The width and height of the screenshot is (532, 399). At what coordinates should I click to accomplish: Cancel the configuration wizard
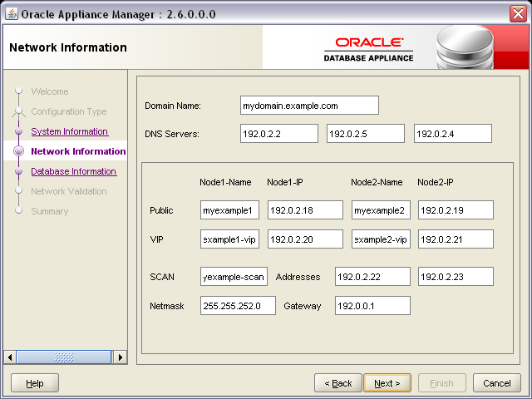[497, 383]
